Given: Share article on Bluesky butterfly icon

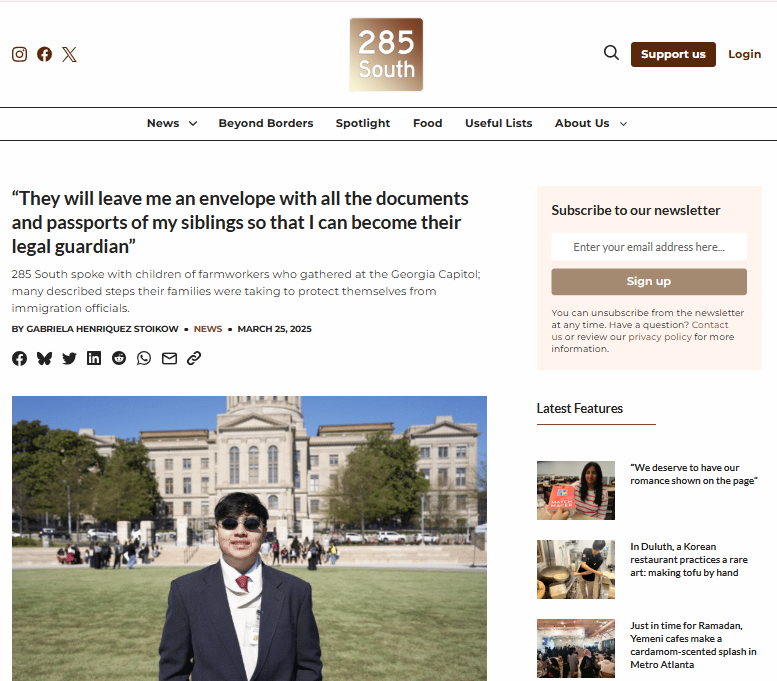Looking at the screenshot, I should [45, 358].
